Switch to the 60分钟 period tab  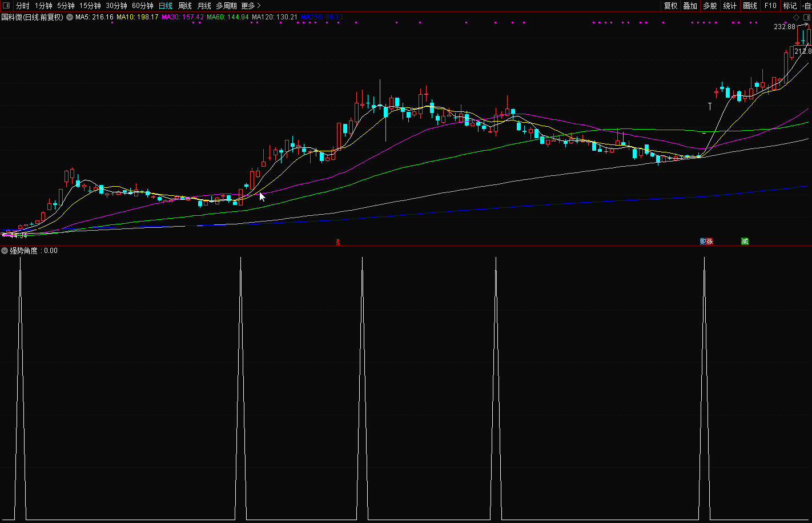143,6
